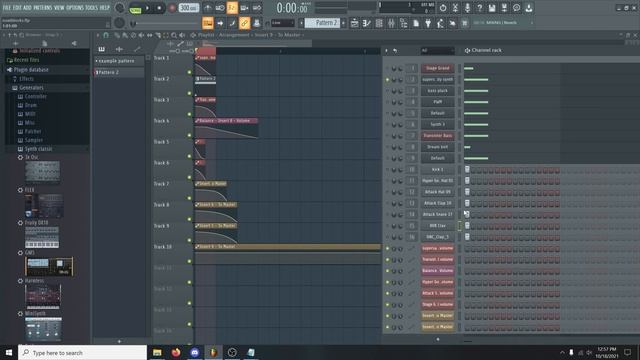Open the plugin picker plug icon
The image size is (640, 360).
[x=428, y=23]
